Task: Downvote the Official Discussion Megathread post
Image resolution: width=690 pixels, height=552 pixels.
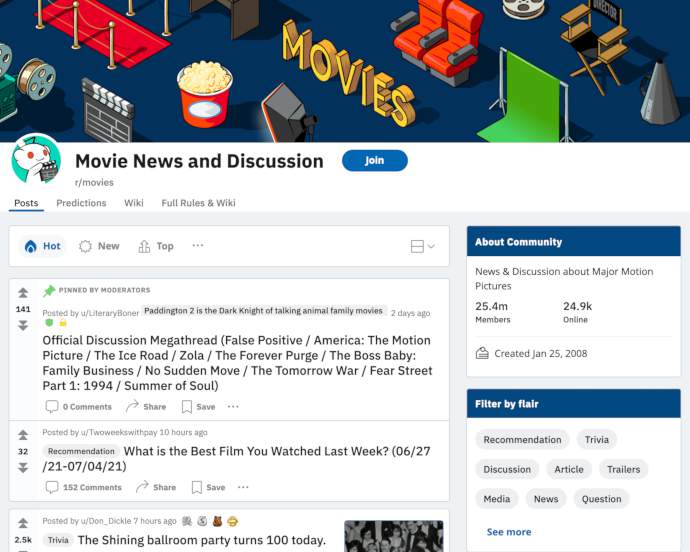Action: pyautogui.click(x=23, y=325)
